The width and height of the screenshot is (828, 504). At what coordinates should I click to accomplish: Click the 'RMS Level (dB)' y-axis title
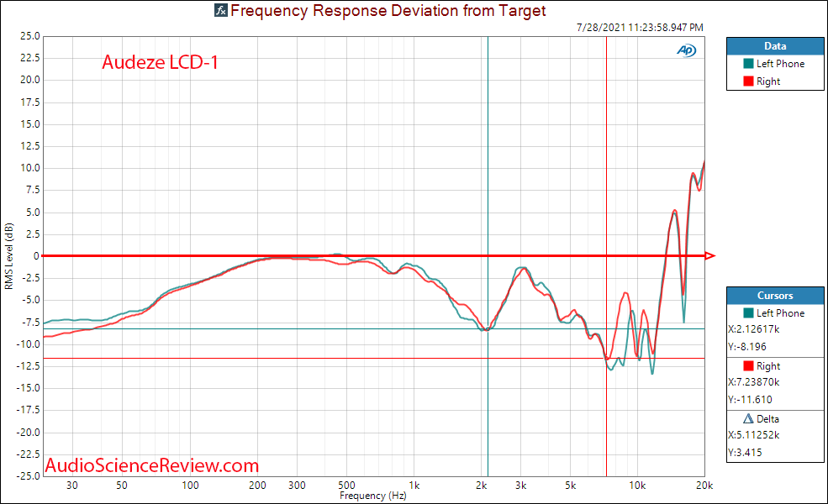[9, 256]
